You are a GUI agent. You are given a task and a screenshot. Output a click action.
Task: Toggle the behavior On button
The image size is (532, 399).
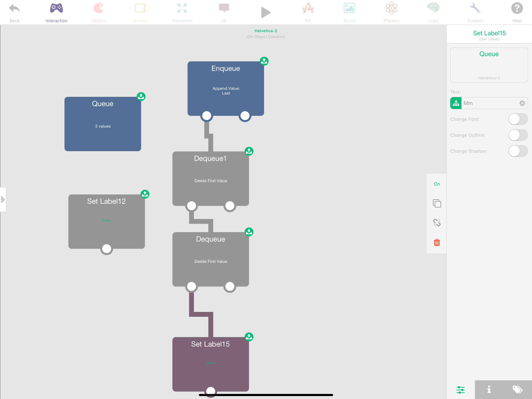pyautogui.click(x=437, y=184)
